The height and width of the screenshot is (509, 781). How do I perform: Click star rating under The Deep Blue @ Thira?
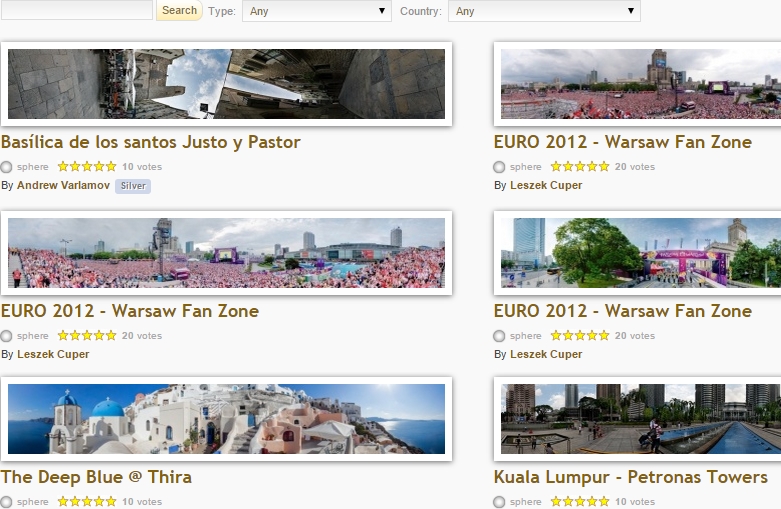pos(87,502)
